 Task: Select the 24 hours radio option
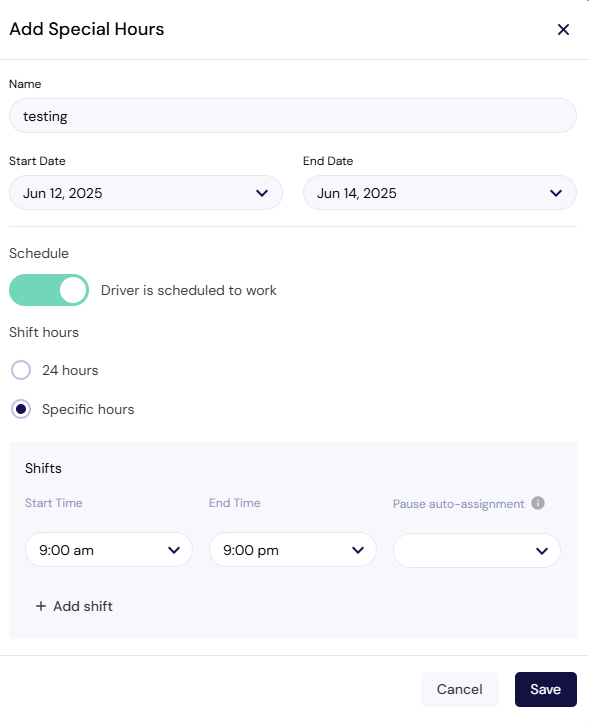21,370
